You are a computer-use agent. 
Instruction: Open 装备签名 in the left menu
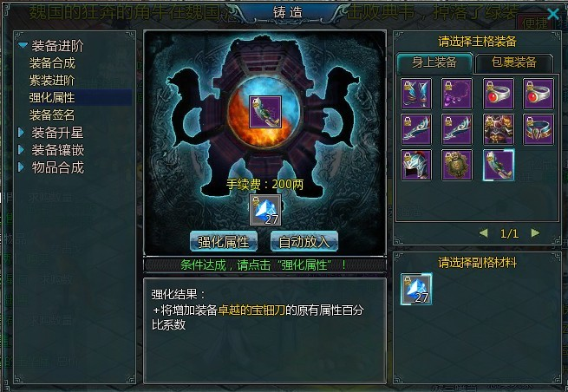(52, 115)
